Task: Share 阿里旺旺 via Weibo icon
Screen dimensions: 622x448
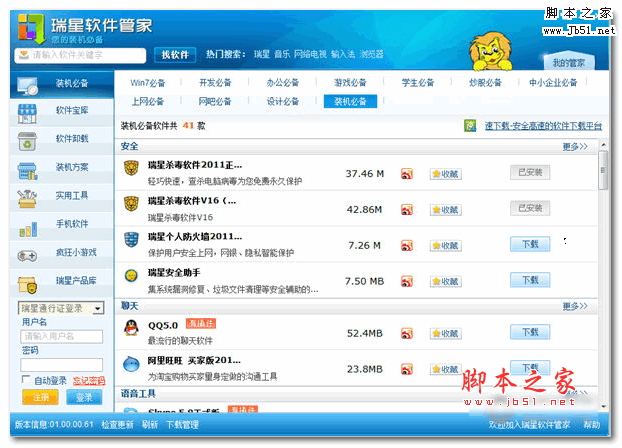Action: [x=407, y=369]
